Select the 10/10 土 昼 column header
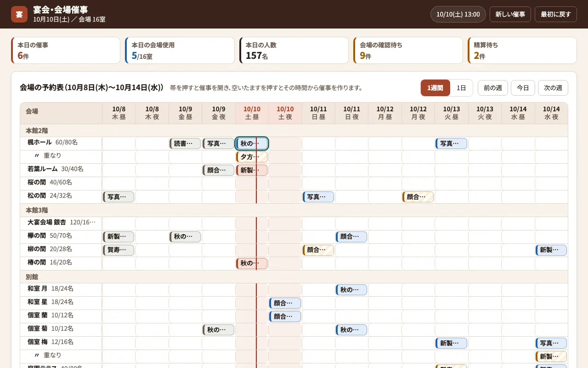Screen dimensions: 588x368 point(252,113)
